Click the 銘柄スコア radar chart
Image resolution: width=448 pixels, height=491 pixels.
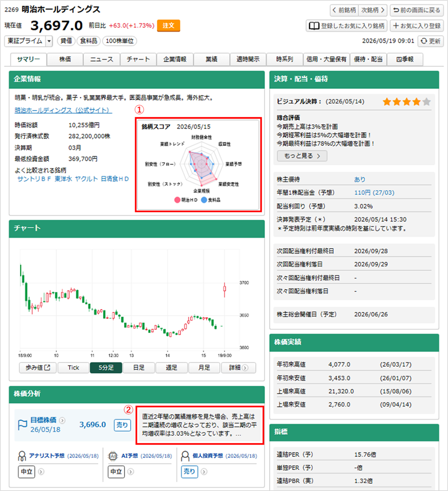(202, 164)
